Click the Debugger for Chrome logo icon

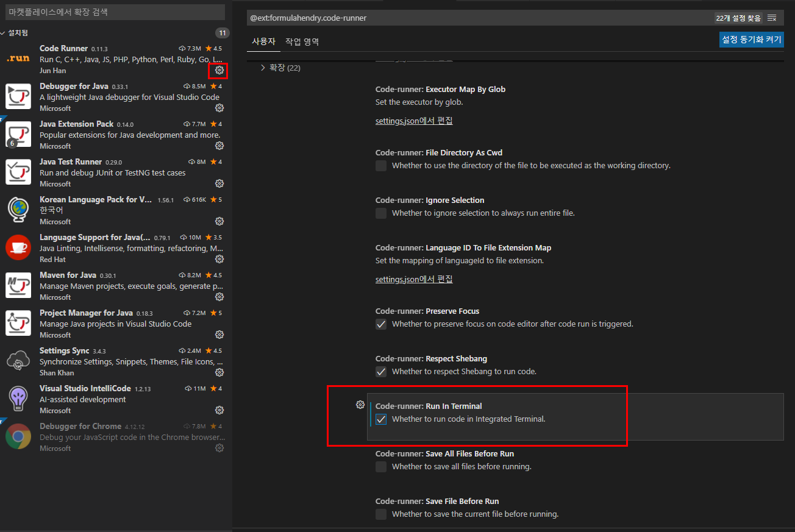pyautogui.click(x=18, y=436)
